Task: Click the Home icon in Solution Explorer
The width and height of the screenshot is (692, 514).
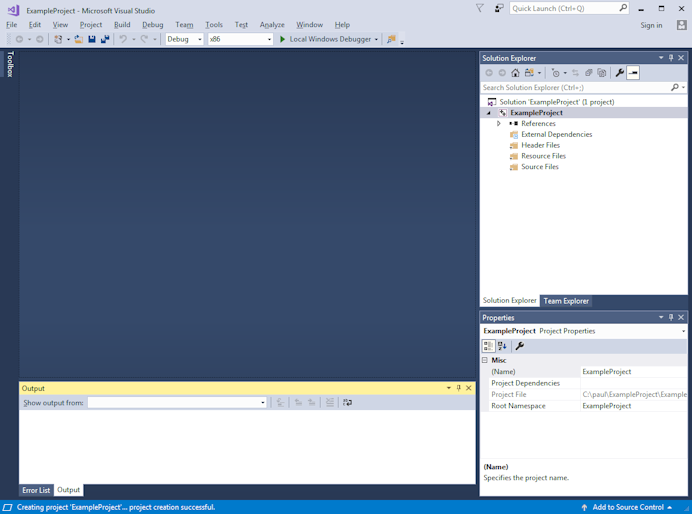Action: (x=515, y=73)
